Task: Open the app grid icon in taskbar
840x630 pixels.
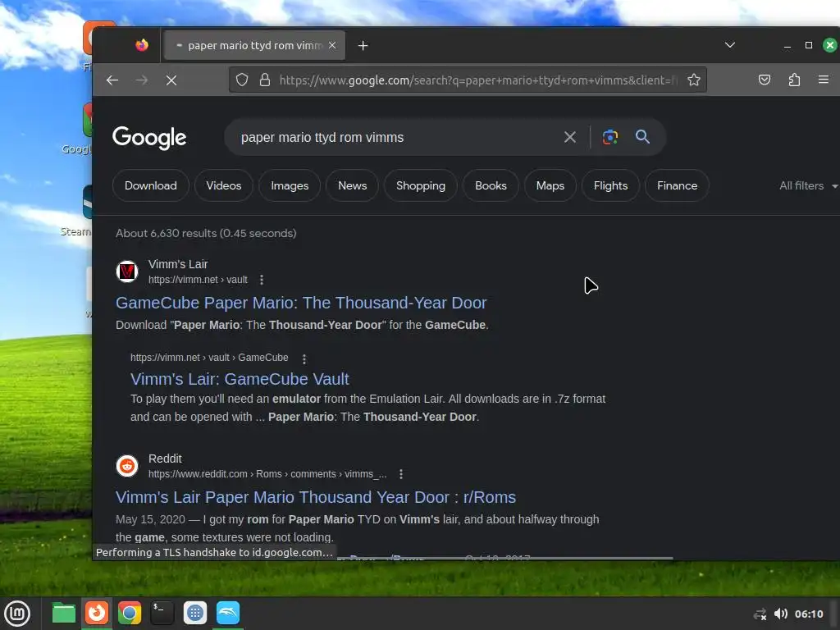Action: (x=195, y=613)
